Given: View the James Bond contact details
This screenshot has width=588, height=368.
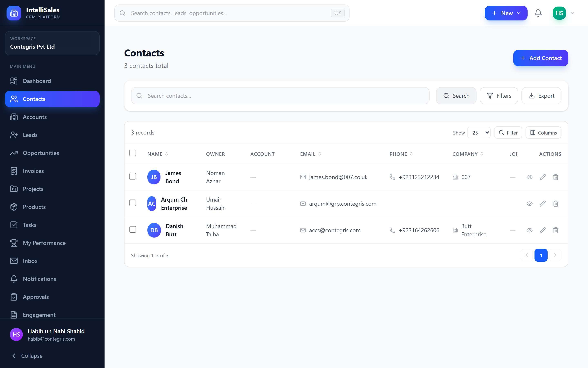Looking at the screenshot, I should tap(529, 177).
